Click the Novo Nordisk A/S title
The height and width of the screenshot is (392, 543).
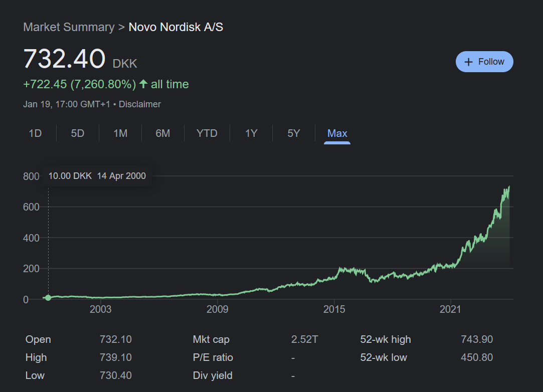(176, 27)
